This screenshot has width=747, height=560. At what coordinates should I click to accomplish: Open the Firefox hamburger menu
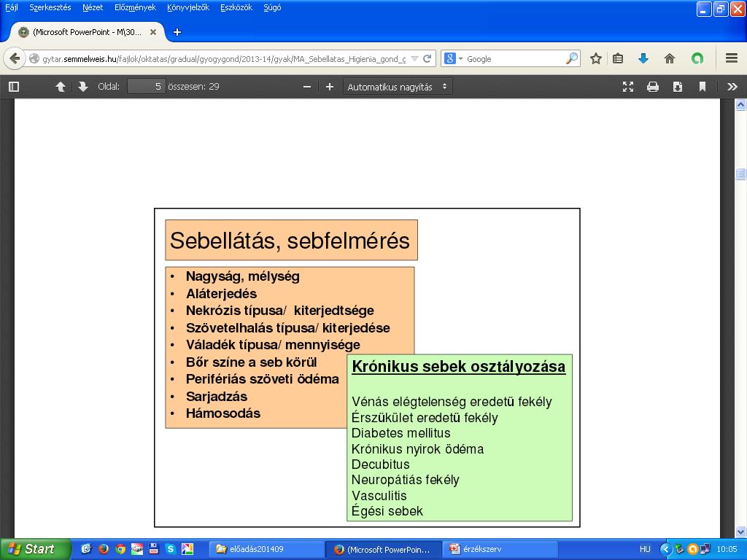[732, 58]
